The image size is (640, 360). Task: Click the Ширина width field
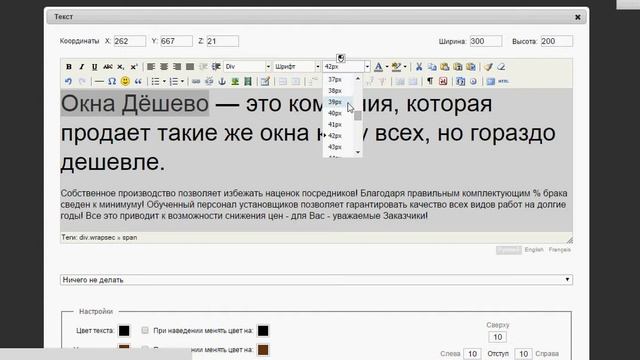(486, 41)
